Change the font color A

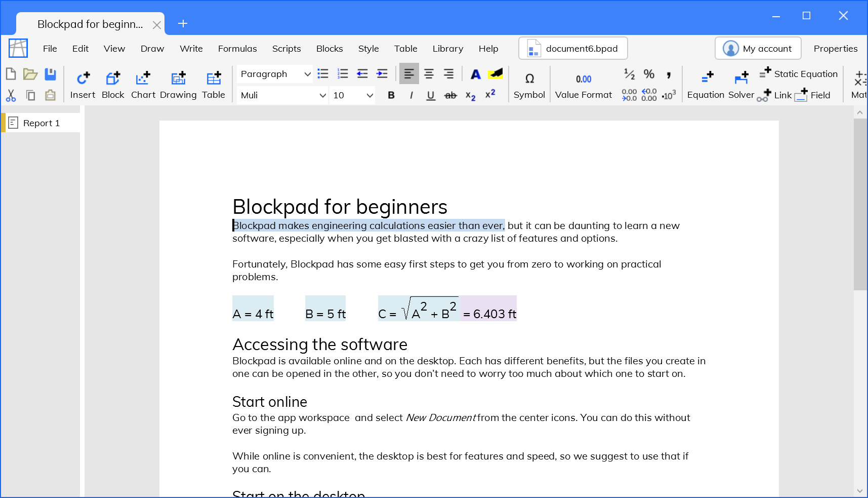475,74
